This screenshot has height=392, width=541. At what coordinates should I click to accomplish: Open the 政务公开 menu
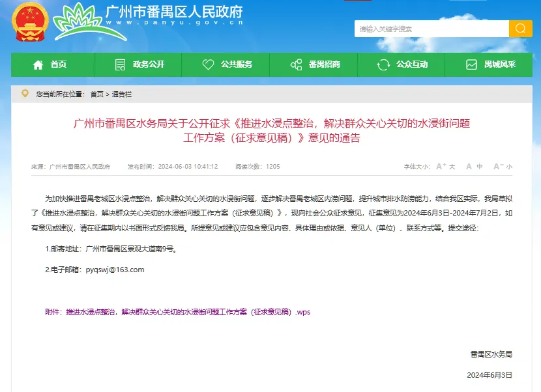(x=149, y=64)
